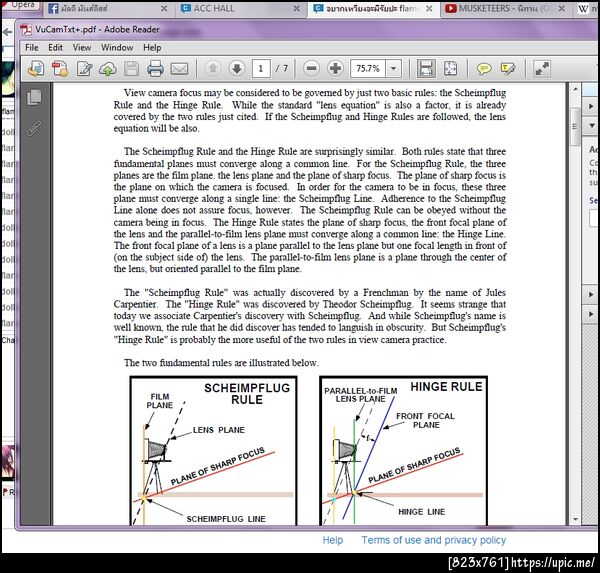Image resolution: width=600 pixels, height=573 pixels.
Task: Toggle the fit-to-page view button
Action: coord(450,69)
